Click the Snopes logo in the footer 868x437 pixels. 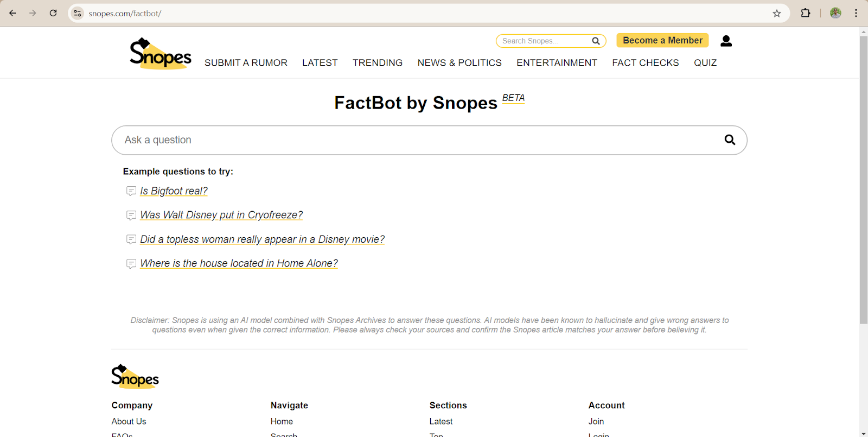[135, 376]
